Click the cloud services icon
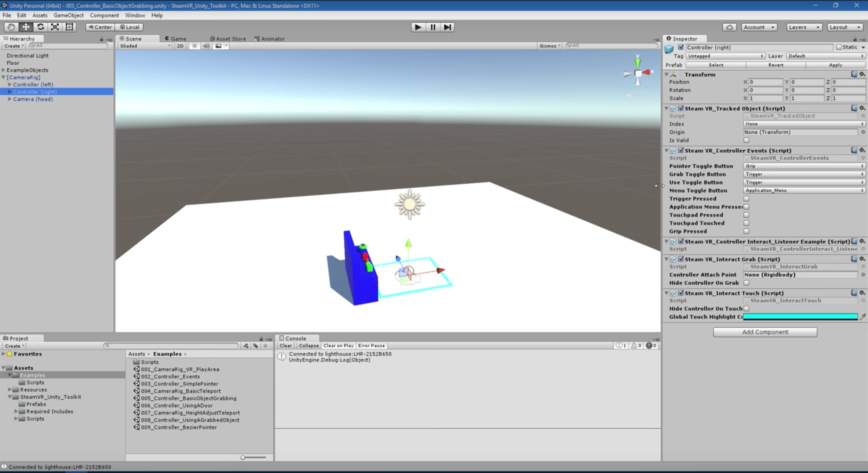 click(729, 27)
